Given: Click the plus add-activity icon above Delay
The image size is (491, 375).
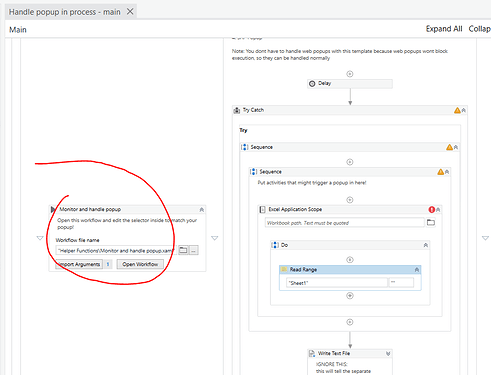Looking at the screenshot, I should 350,74.
